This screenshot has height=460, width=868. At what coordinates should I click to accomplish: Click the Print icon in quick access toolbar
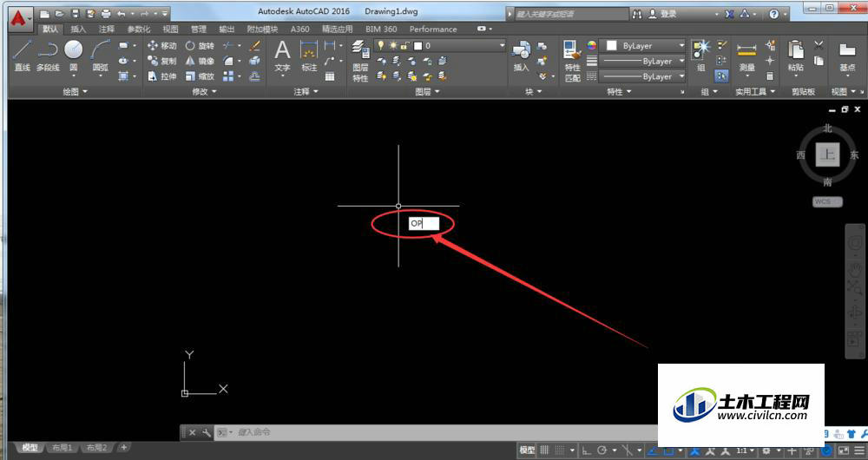pyautogui.click(x=106, y=13)
